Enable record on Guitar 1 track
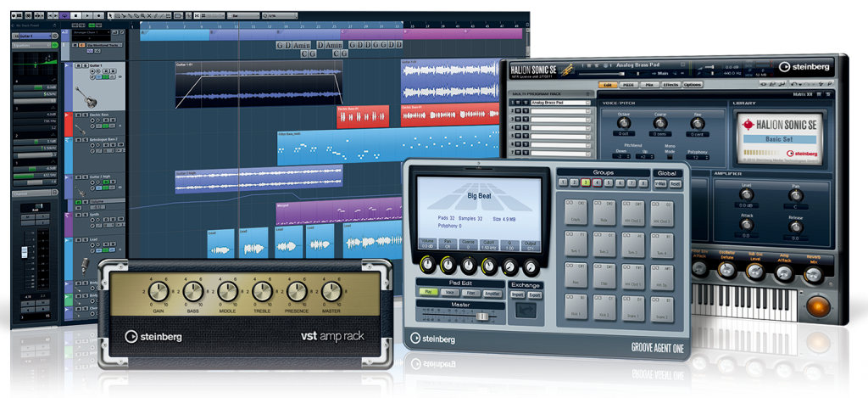The image size is (868, 398). 92,71
